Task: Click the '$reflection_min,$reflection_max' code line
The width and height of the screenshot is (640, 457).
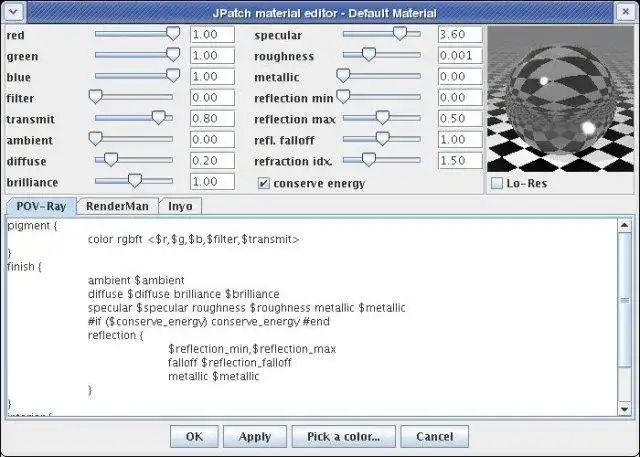Action: point(252,349)
